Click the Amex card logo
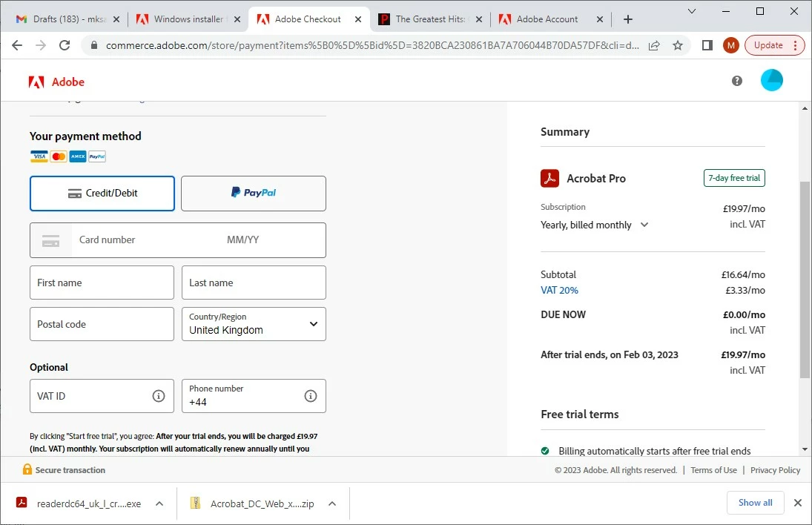The width and height of the screenshot is (812, 525). pos(78,156)
